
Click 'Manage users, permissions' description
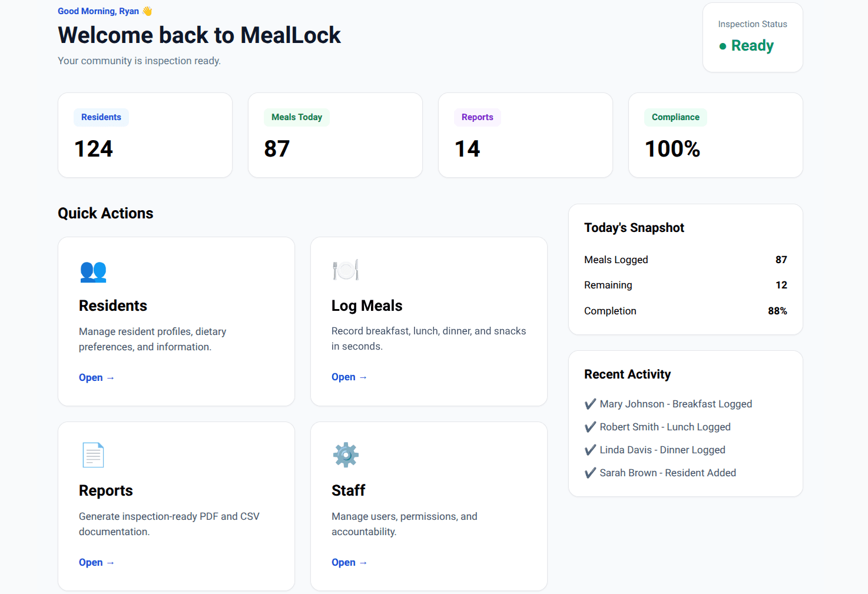[405, 524]
